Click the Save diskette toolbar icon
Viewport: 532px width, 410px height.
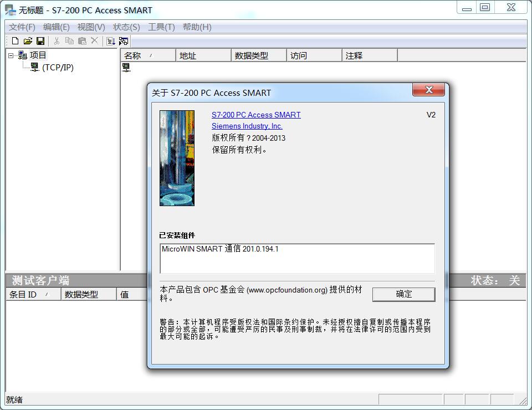pyautogui.click(x=40, y=41)
